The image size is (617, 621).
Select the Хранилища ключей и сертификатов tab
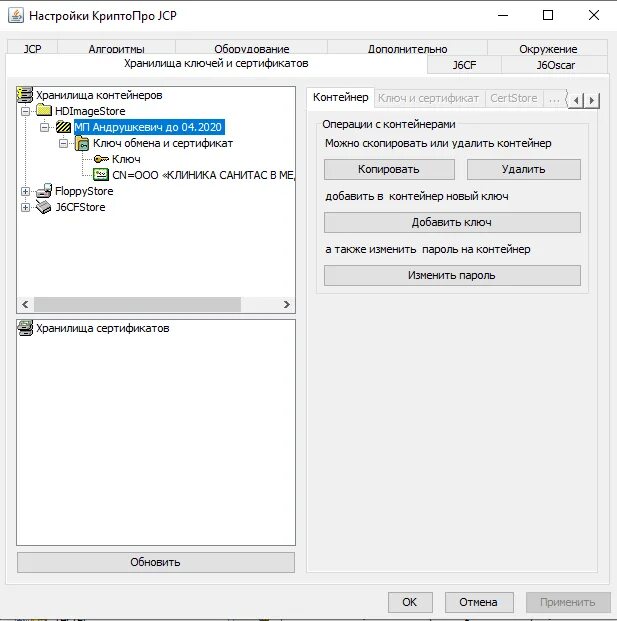[x=216, y=63]
